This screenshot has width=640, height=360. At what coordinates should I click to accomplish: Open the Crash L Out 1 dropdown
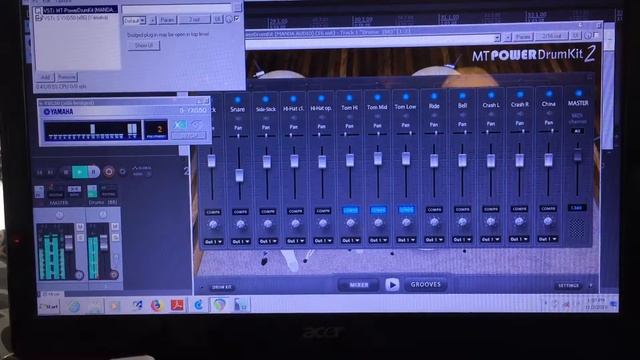491,239
